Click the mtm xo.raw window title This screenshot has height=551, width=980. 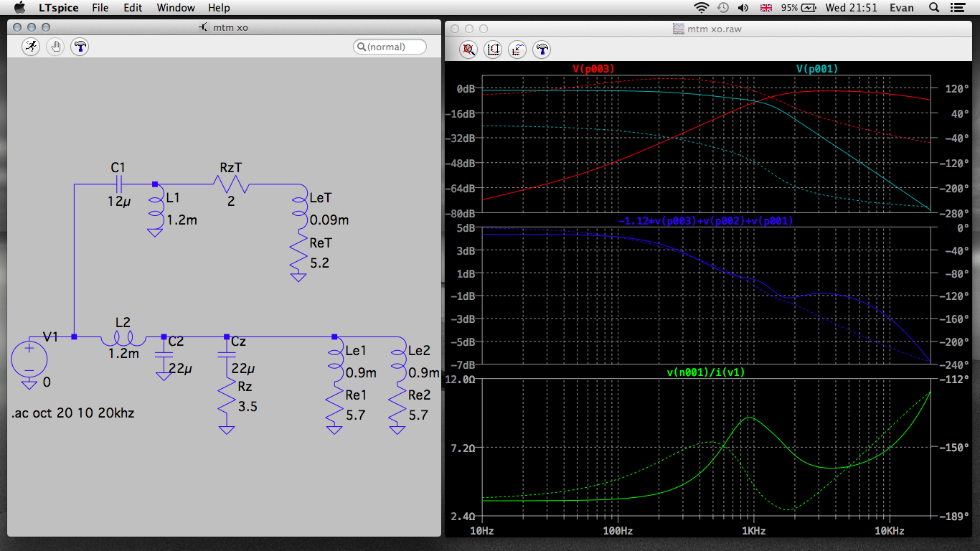(x=715, y=28)
